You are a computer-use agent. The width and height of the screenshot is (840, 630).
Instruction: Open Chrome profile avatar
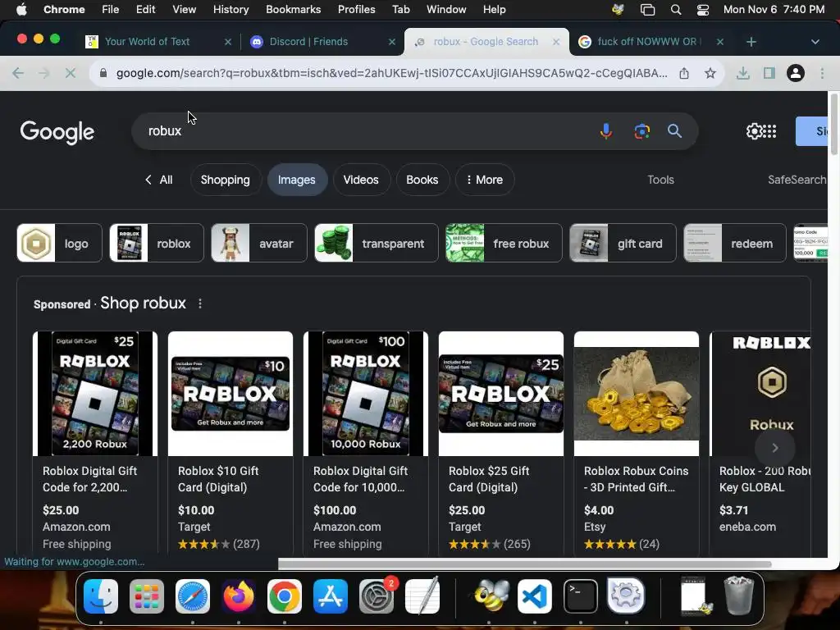point(796,73)
